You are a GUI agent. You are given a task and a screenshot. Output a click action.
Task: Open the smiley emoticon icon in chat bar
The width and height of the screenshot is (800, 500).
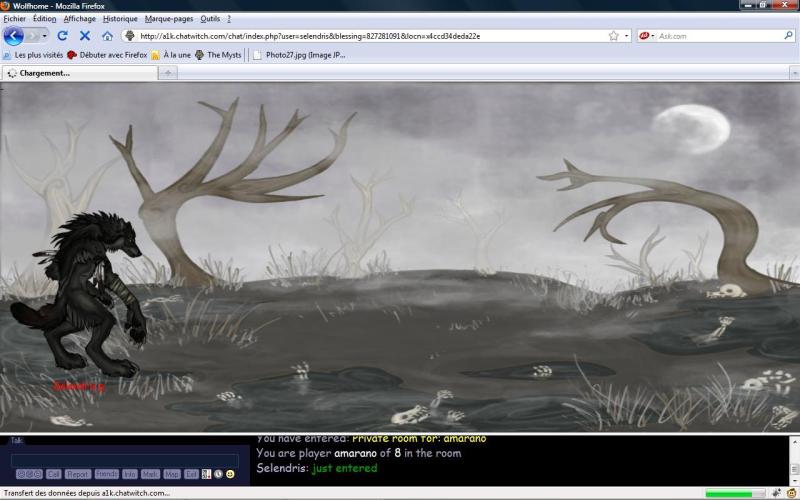[230, 474]
